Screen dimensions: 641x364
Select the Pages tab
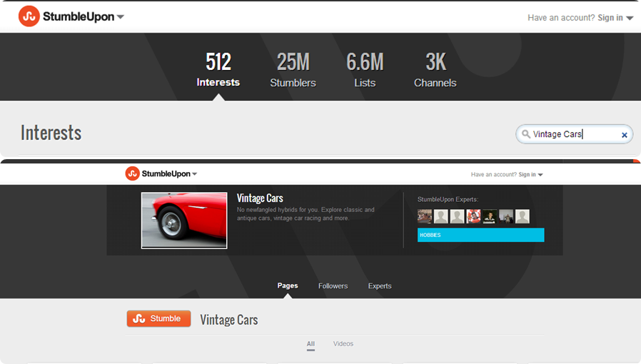pyautogui.click(x=288, y=285)
